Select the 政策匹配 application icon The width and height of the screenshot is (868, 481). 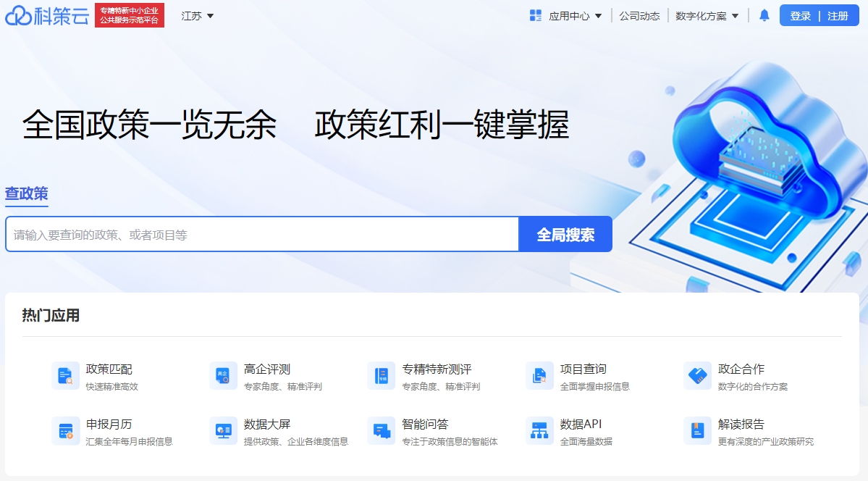(x=65, y=375)
